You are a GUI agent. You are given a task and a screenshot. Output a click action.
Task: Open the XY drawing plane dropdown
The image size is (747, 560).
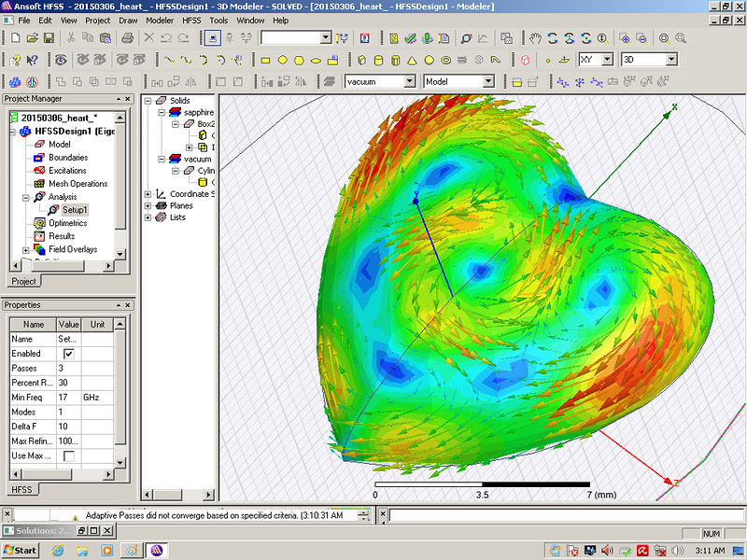click(x=608, y=60)
